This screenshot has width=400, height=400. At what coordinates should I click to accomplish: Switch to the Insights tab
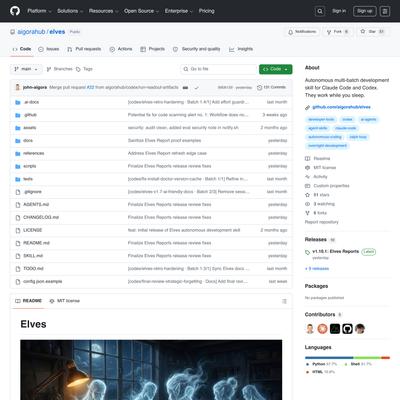tap(241, 49)
